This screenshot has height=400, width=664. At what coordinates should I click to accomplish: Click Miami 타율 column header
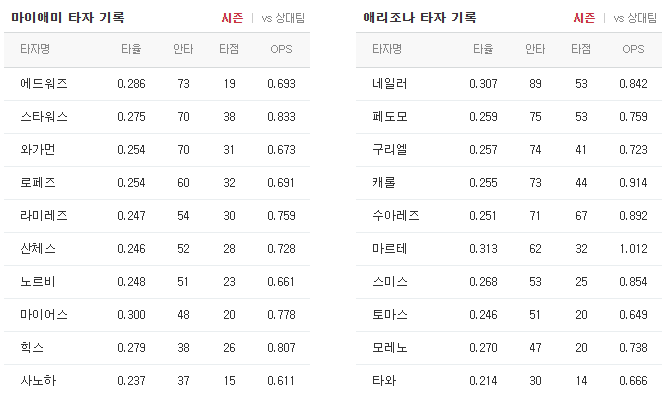[x=131, y=49]
